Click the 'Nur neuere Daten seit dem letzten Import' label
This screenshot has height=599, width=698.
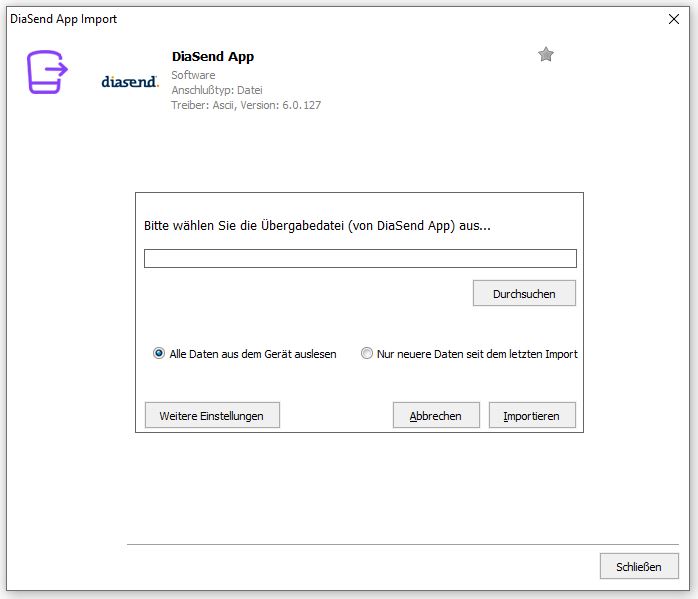pyautogui.click(x=477, y=354)
